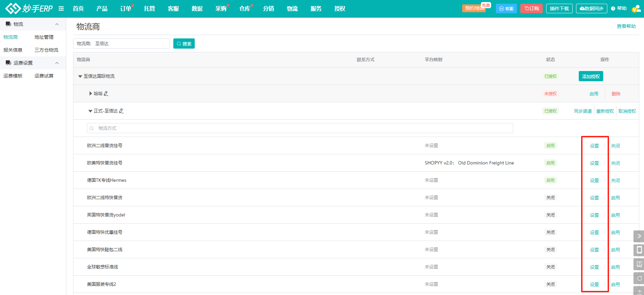
Task: Open the help manual book icon
Action: (x=639, y=264)
